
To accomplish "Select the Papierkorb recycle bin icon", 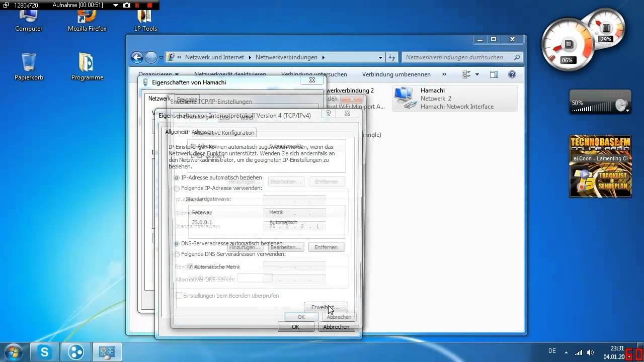I will pyautogui.click(x=29, y=66).
